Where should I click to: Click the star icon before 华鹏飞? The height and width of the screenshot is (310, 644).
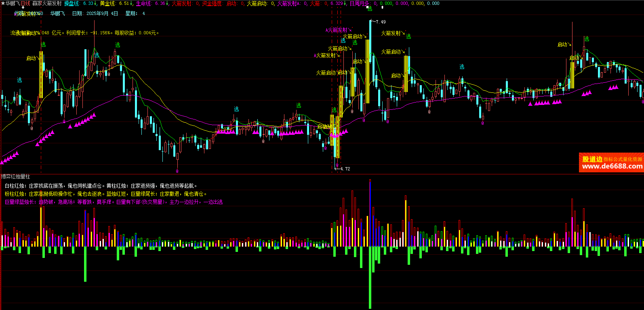pos(3,3)
